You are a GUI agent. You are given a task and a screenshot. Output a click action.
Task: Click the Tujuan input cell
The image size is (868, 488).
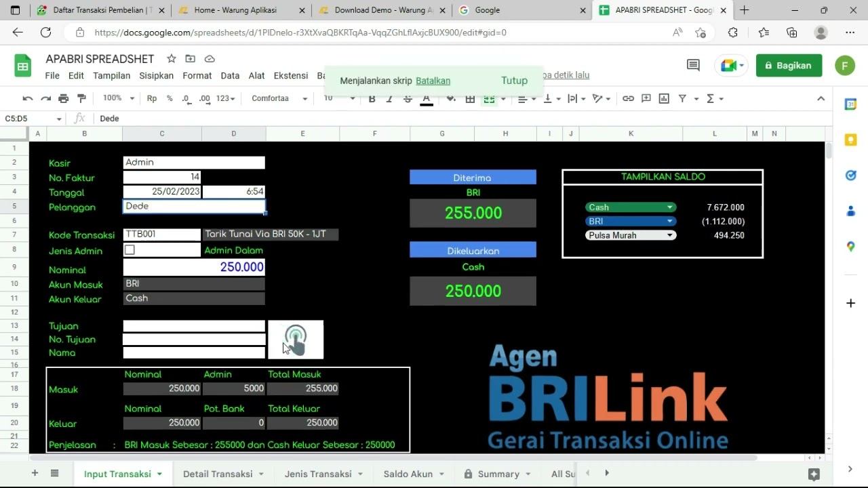pyautogui.click(x=194, y=326)
